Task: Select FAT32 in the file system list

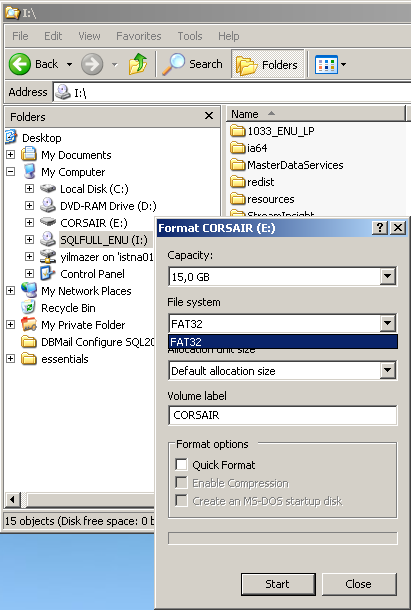Action: pyautogui.click(x=283, y=342)
